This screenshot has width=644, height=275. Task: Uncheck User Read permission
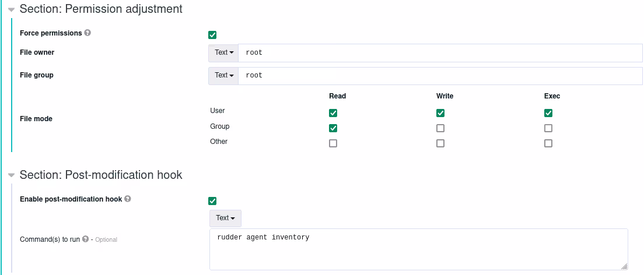click(x=333, y=113)
